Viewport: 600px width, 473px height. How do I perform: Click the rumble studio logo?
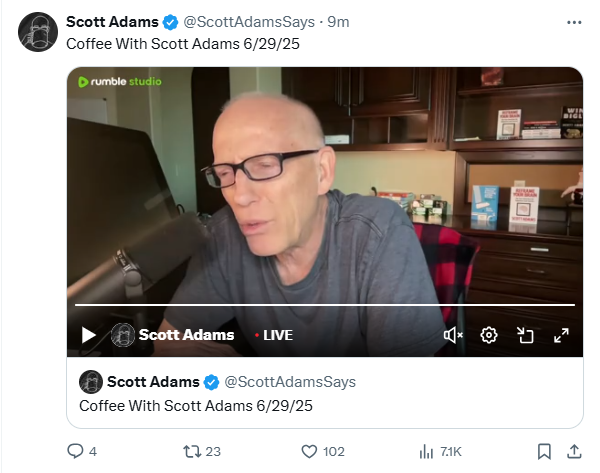click(120, 82)
